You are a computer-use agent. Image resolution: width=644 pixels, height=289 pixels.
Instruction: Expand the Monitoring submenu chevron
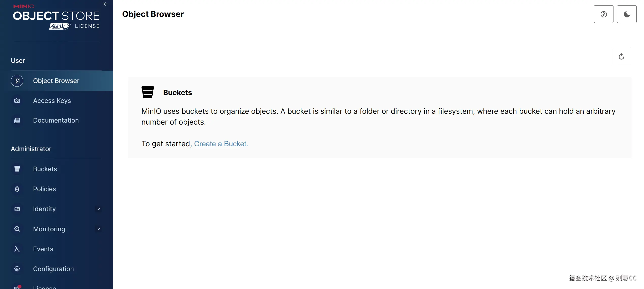coord(98,229)
